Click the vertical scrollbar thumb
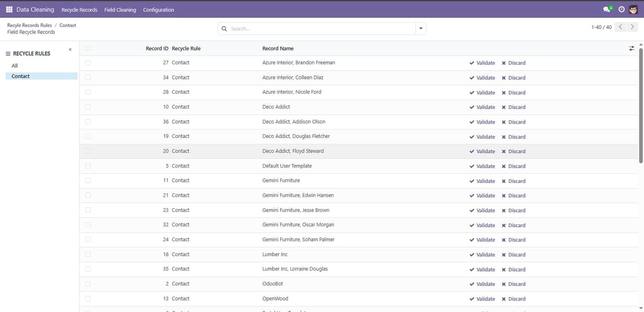Screen dimensions: 644x312 point(641,105)
